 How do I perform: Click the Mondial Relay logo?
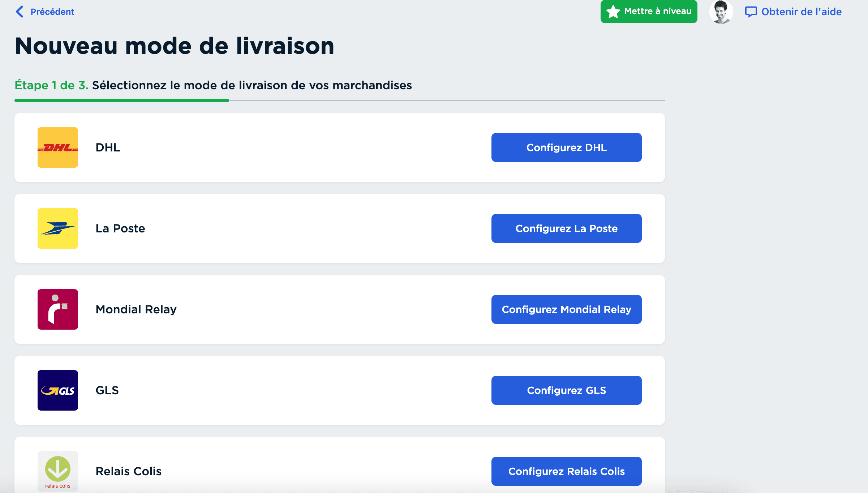click(58, 309)
